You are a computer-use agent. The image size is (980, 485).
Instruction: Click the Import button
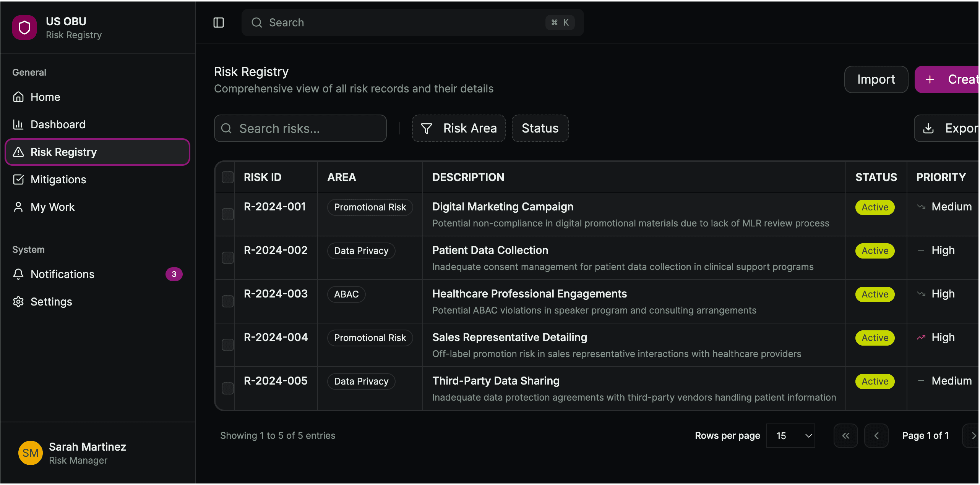(876, 79)
